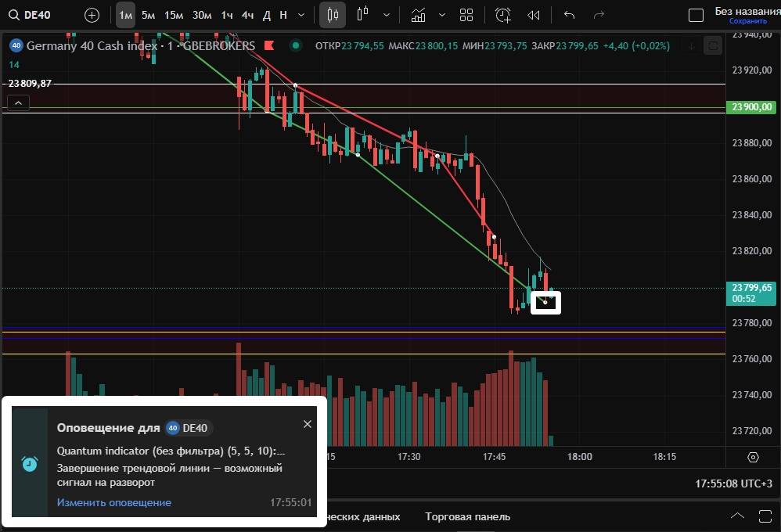Viewport: 781px width, 532px height.
Task: Click the add symbol plus icon
Action: (92, 15)
